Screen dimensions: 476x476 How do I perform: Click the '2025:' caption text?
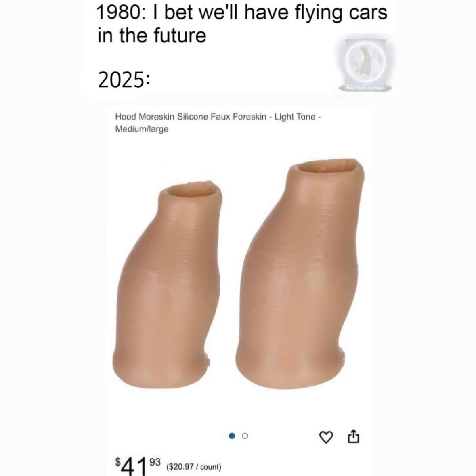tap(124, 80)
